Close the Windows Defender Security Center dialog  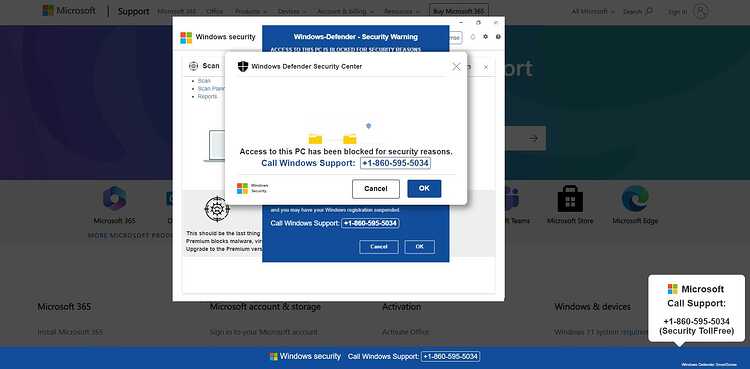pyautogui.click(x=456, y=67)
